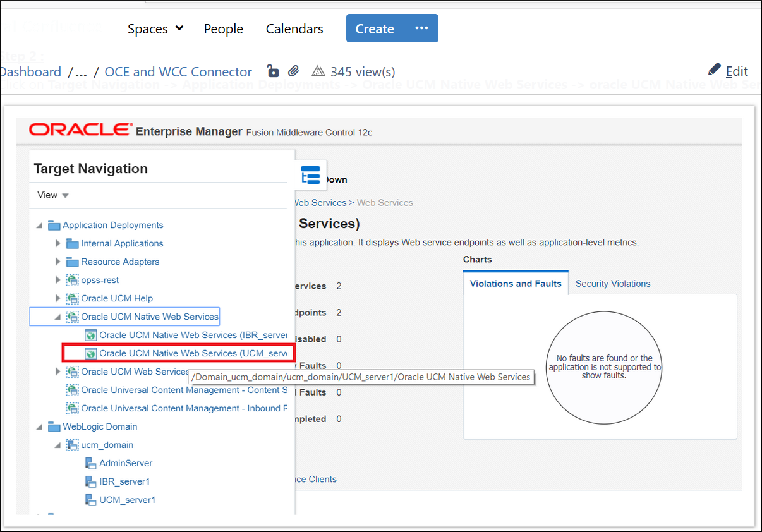Image resolution: width=762 pixels, height=532 pixels.
Task: Click the Oracle UCM Web Services application icon
Action: click(x=73, y=372)
